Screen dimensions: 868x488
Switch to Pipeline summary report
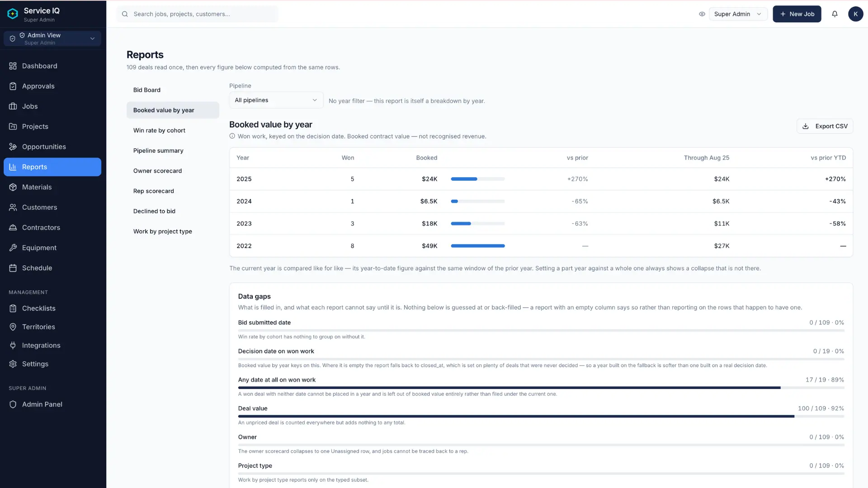[x=173, y=150]
